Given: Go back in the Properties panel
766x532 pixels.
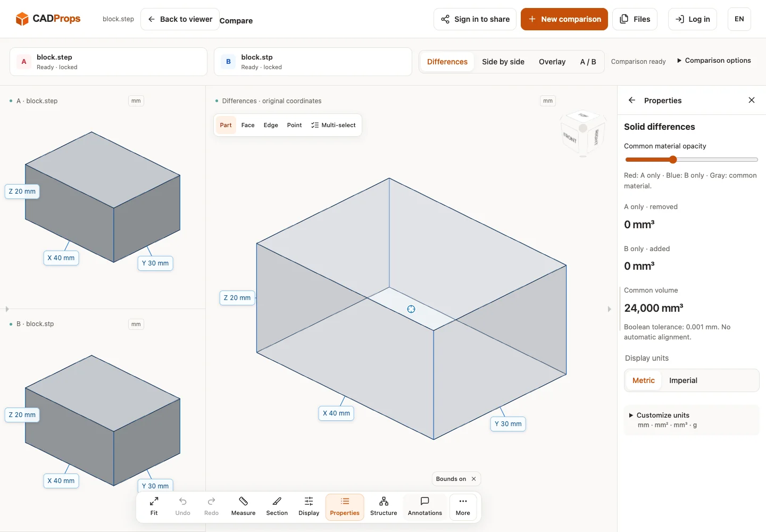Looking at the screenshot, I should click(632, 100).
